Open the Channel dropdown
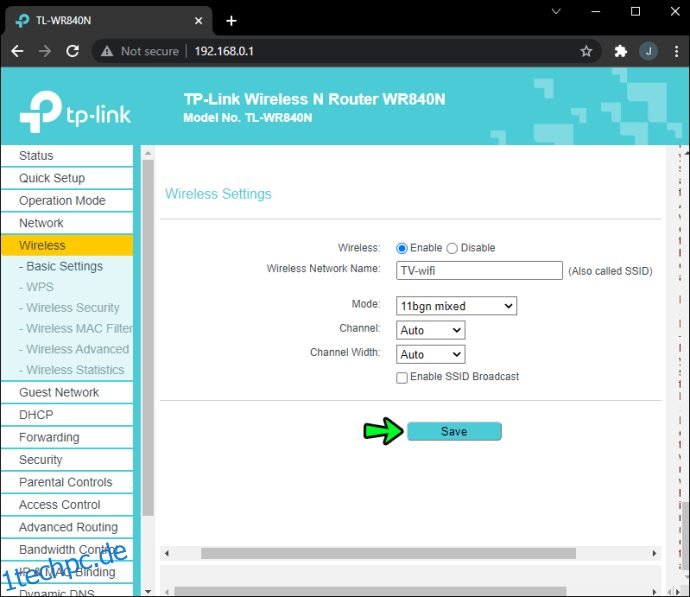 430,330
